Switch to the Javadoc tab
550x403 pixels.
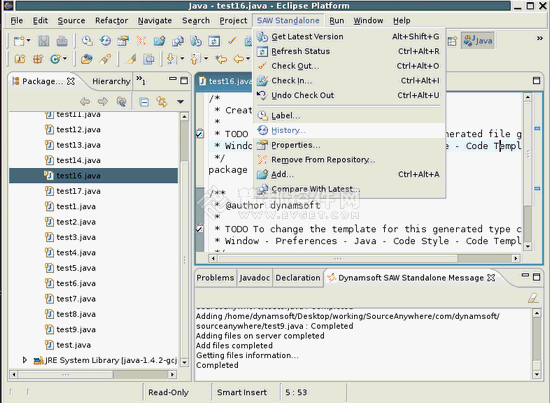pos(254,278)
